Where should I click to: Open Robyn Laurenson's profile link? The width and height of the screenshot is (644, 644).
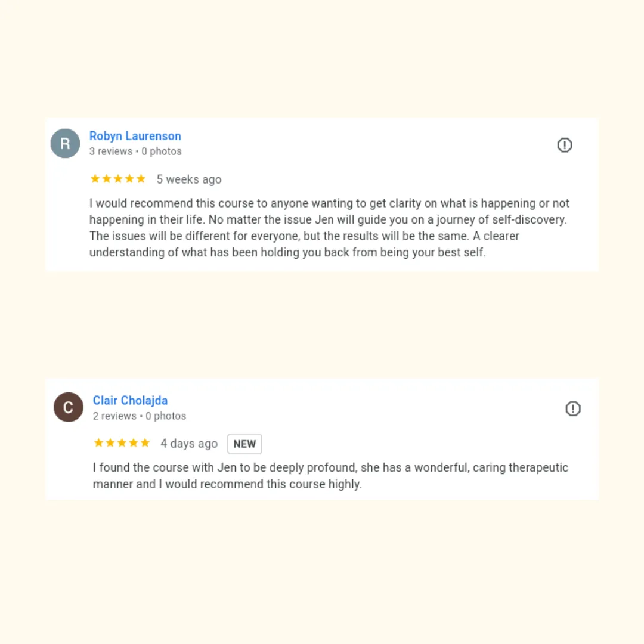coord(135,136)
